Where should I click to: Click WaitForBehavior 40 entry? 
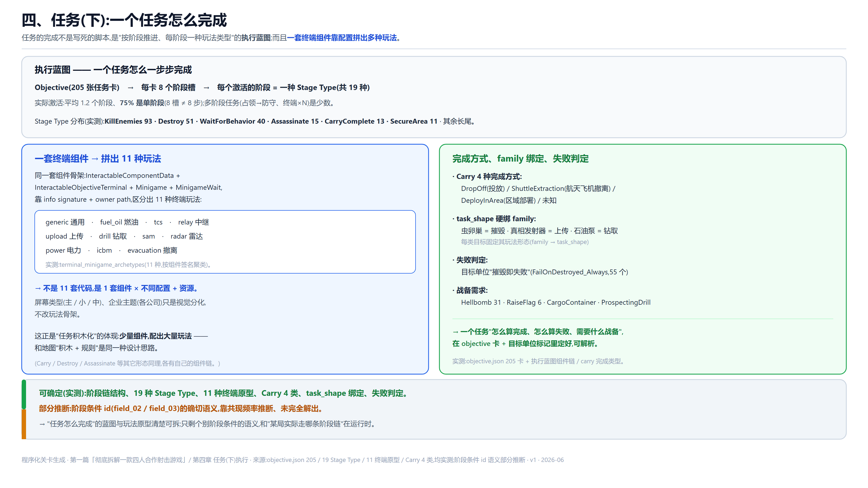pyautogui.click(x=232, y=121)
